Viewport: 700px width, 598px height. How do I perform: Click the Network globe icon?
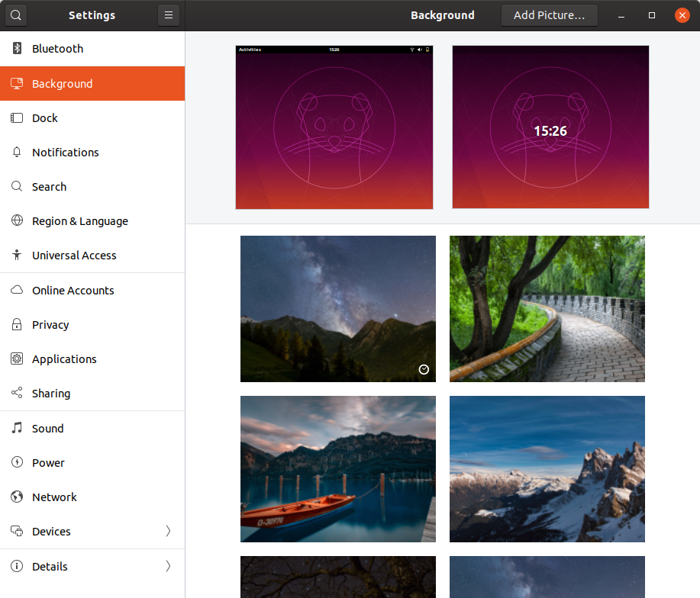coord(17,497)
